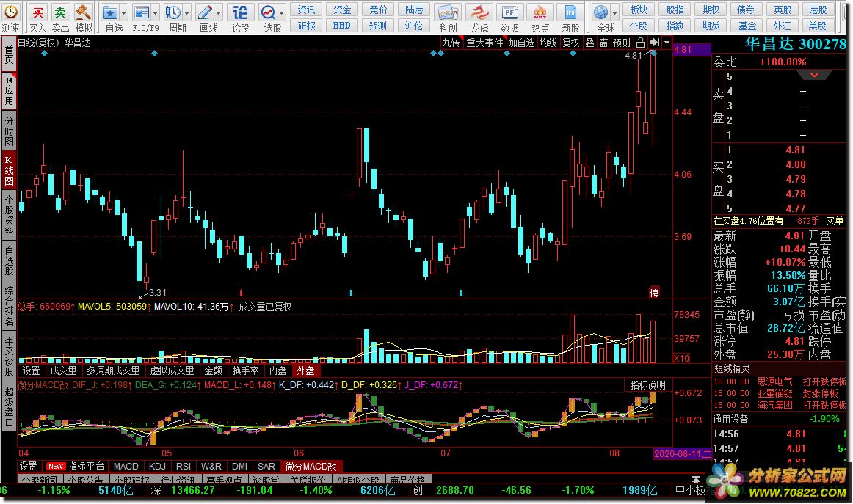Click the jump-to-end arrow icon in chart toolbar
Viewport: 853px width, 504px height.
pos(655,43)
